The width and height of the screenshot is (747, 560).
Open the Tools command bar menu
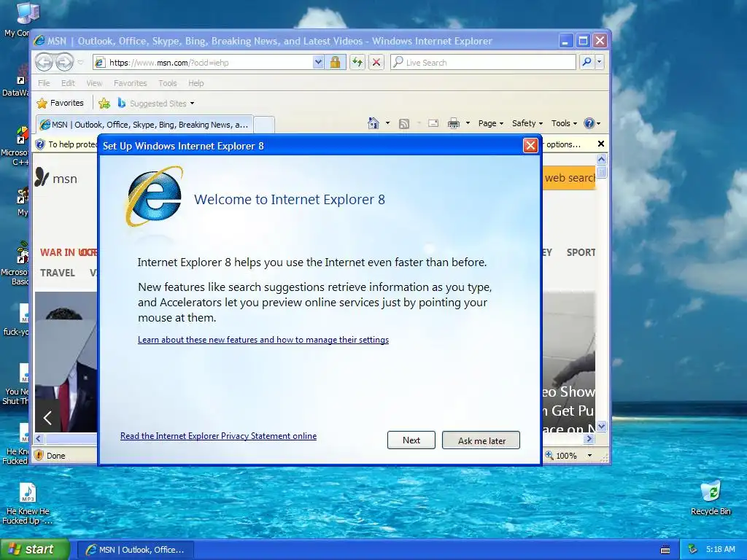pyautogui.click(x=564, y=123)
